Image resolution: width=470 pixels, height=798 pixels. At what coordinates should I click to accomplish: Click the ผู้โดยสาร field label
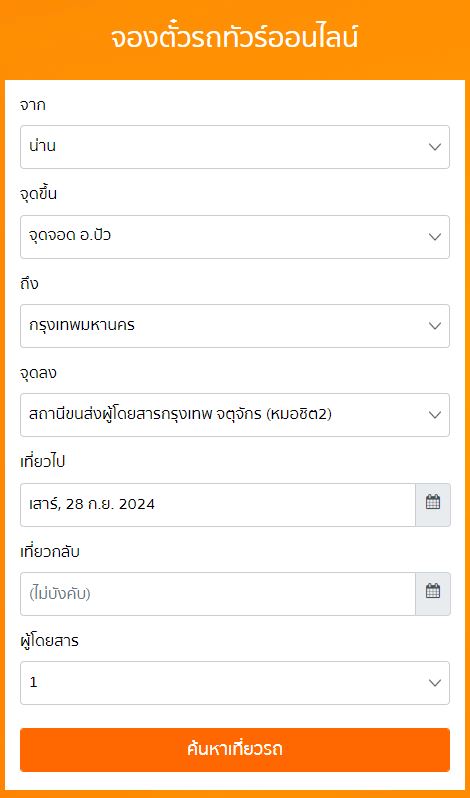point(49,641)
